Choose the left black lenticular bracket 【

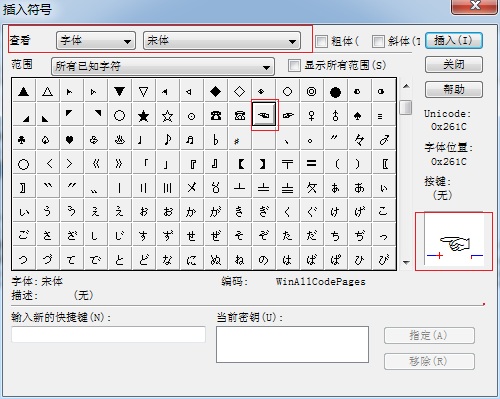[x=240, y=164]
